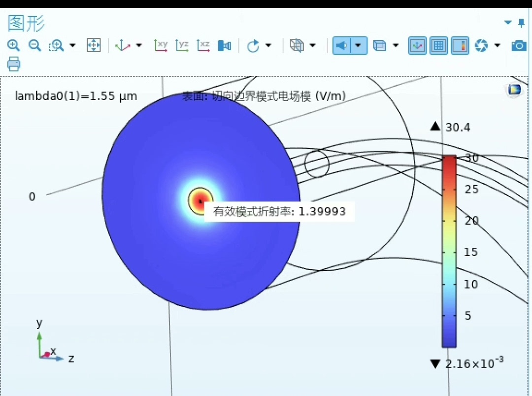Open the default view dropdown arrow
Viewport: 532px width, 396px height.
pyautogui.click(x=139, y=45)
